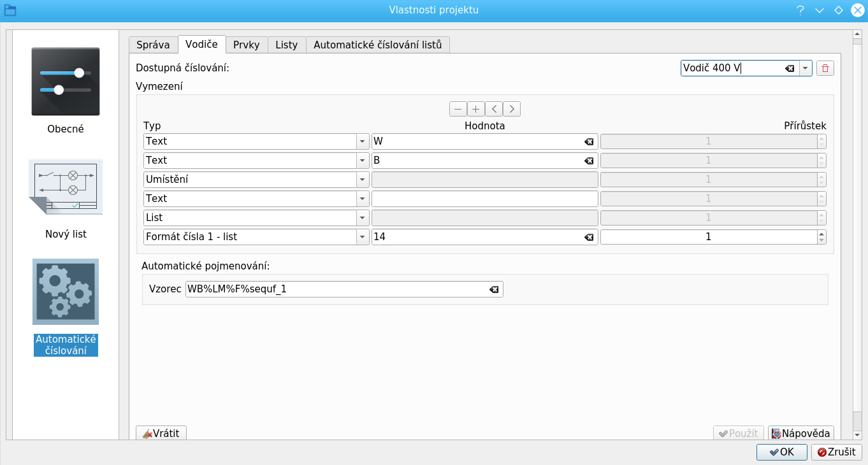This screenshot has height=465, width=868.
Task: Clear the Vzorec formula field
Action: 493,290
